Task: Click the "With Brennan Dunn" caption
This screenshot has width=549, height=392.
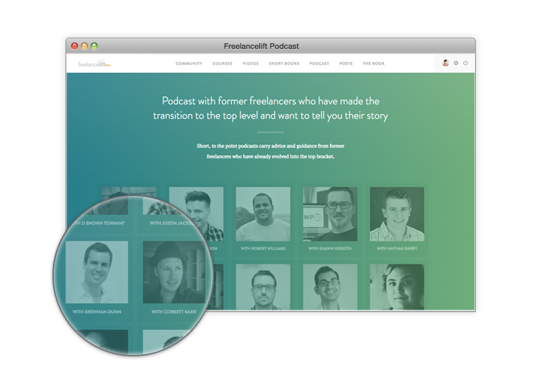Action: point(97,312)
